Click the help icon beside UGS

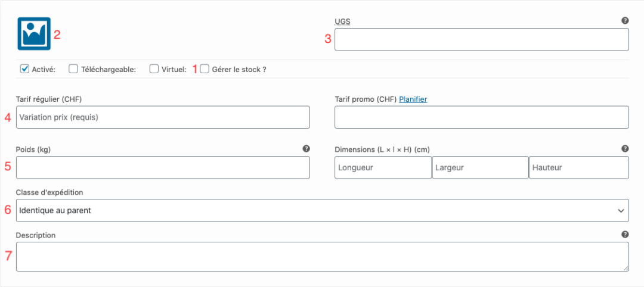(x=625, y=20)
